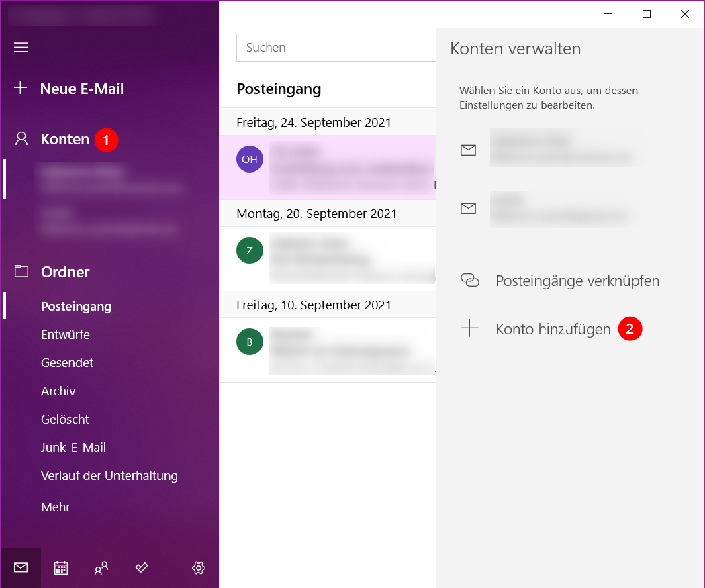Click the Mail envelope icon in bottom bar

[x=21, y=568]
